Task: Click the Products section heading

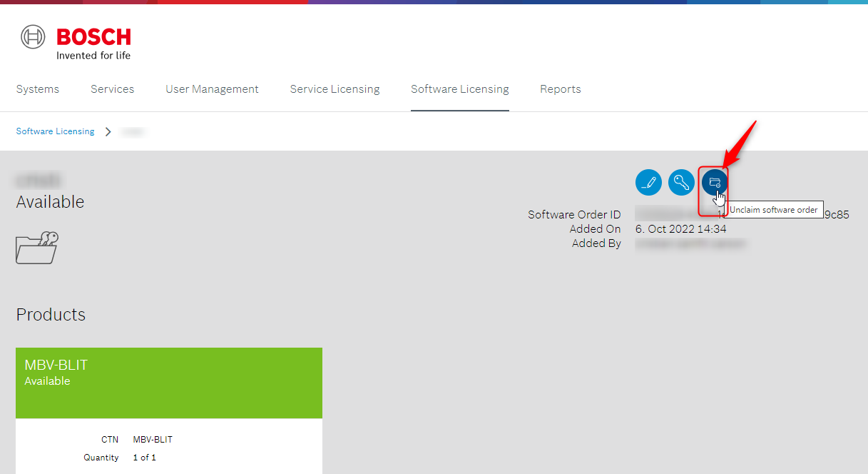Action: point(51,315)
